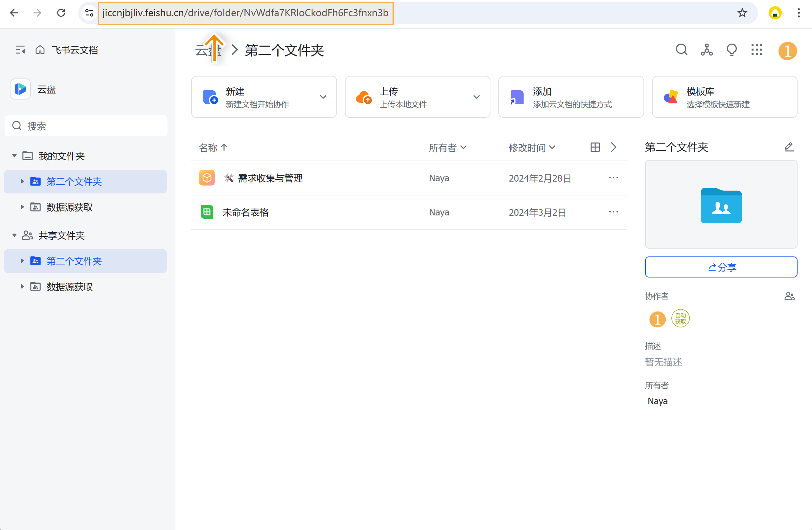Navigate to 云盘 breadcrumb link
Image resolution: width=812 pixels, height=530 pixels.
208,50
